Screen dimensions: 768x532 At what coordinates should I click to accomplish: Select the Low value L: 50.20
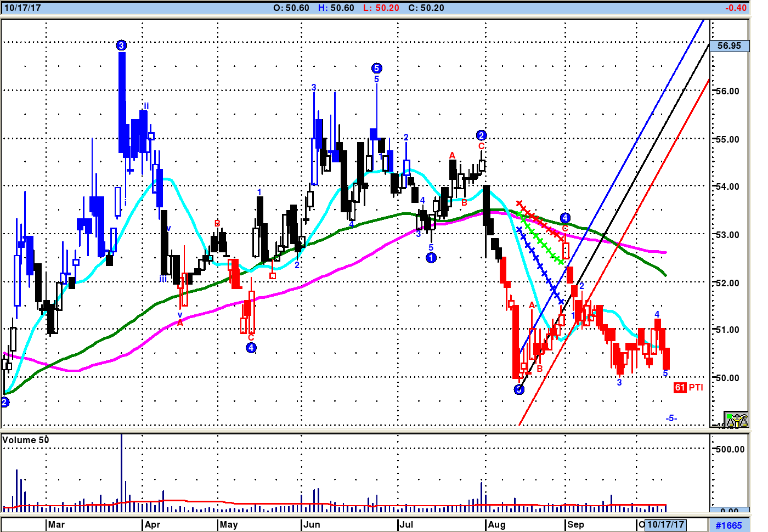(x=381, y=8)
